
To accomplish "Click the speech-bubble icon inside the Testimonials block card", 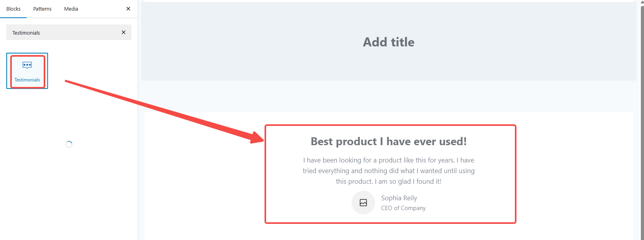I will pyautogui.click(x=27, y=65).
